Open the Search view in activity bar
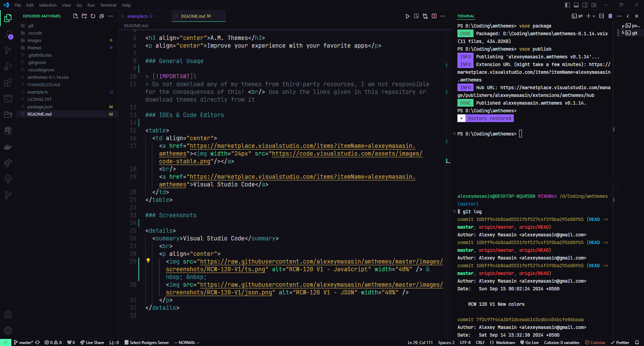This screenshot has height=346, width=644. click(x=8, y=35)
